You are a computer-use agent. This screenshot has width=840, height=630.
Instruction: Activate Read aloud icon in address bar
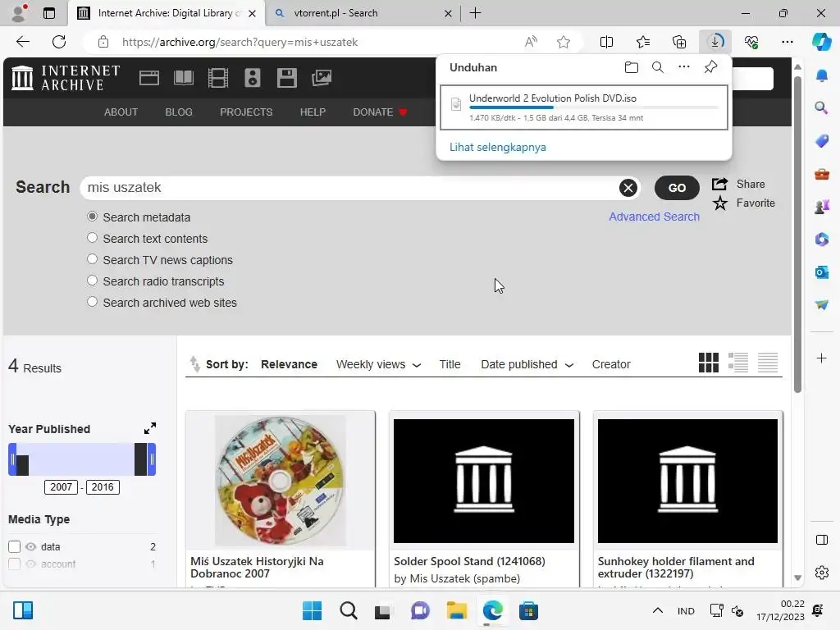click(531, 42)
